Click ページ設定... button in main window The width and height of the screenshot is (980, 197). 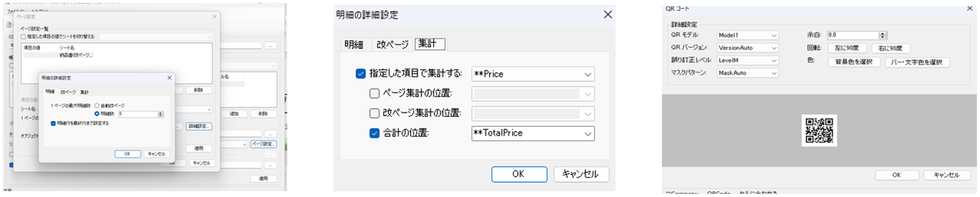coord(263,144)
